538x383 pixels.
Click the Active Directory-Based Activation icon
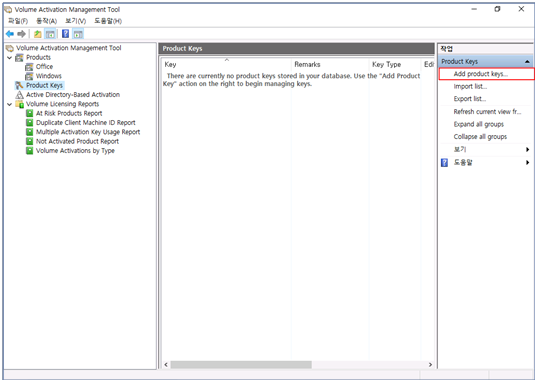(x=20, y=95)
